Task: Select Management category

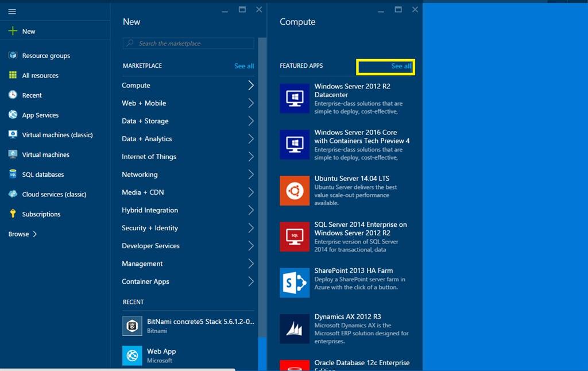Action: tap(188, 264)
